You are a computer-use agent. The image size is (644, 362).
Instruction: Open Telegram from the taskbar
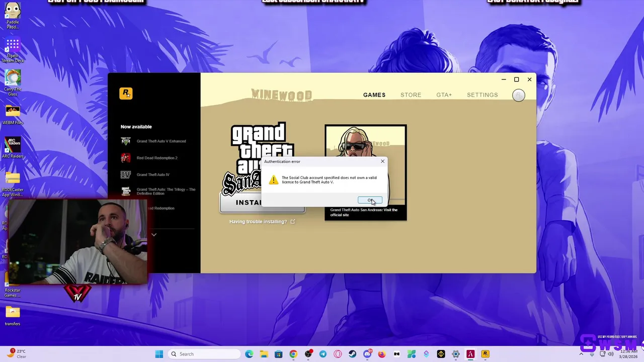click(323, 354)
